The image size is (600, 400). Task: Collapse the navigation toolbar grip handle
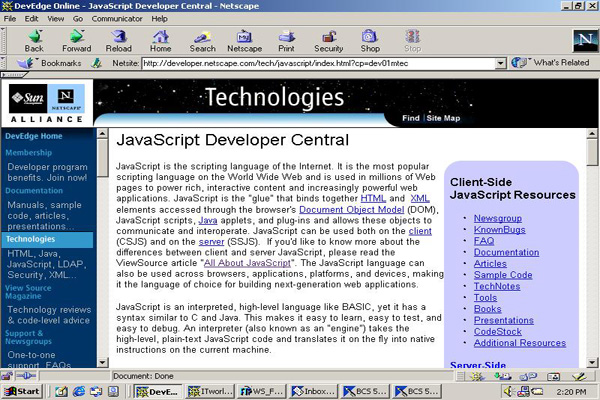tap(3, 41)
